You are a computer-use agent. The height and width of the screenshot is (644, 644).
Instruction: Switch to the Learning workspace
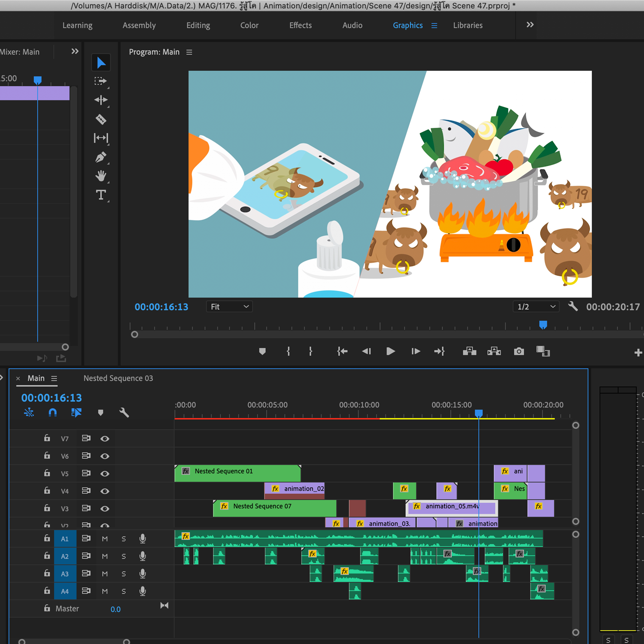(77, 25)
